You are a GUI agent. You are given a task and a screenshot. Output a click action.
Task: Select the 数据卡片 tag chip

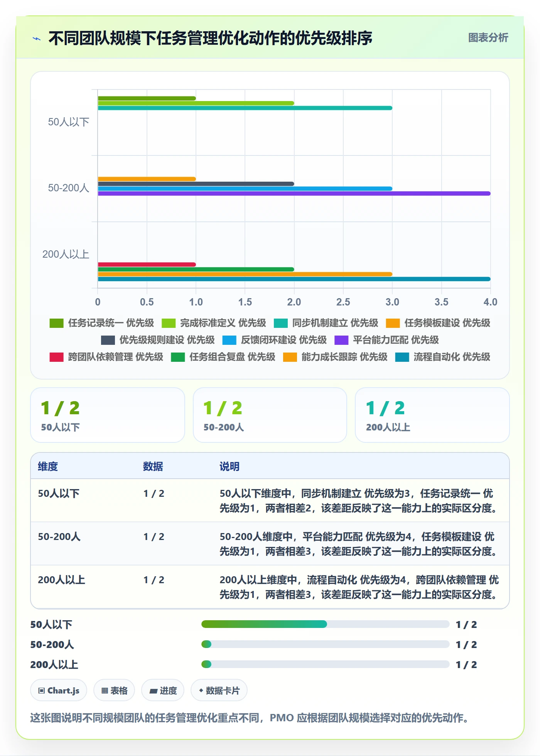(x=219, y=690)
